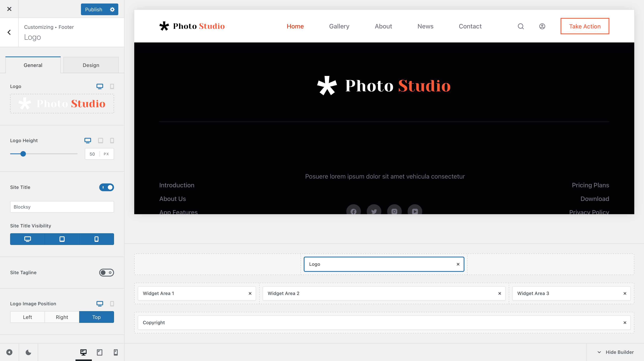The width and height of the screenshot is (644, 361).
Task: Select desktop icon for Logo Height
Action: click(88, 140)
